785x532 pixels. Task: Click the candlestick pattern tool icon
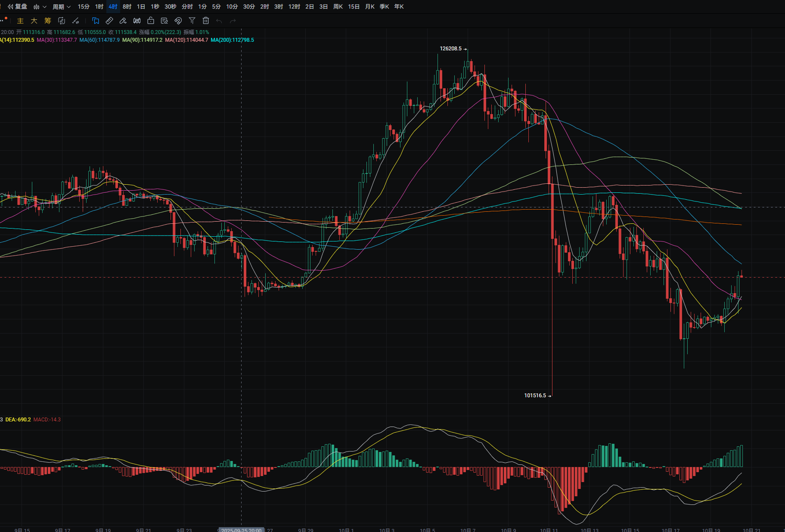coord(137,21)
